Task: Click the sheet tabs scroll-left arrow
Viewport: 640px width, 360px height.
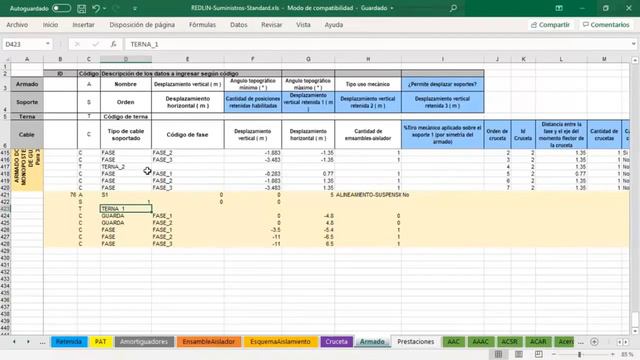Action: point(14,342)
